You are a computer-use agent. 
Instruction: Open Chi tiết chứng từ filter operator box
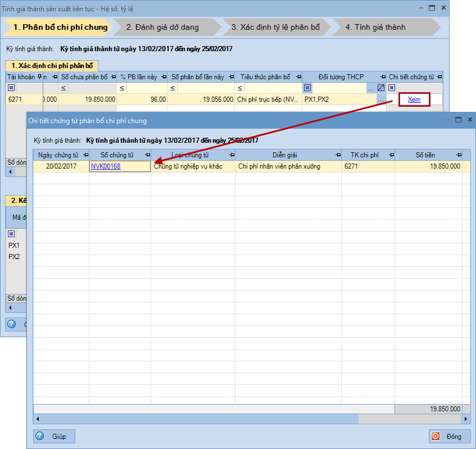point(392,88)
